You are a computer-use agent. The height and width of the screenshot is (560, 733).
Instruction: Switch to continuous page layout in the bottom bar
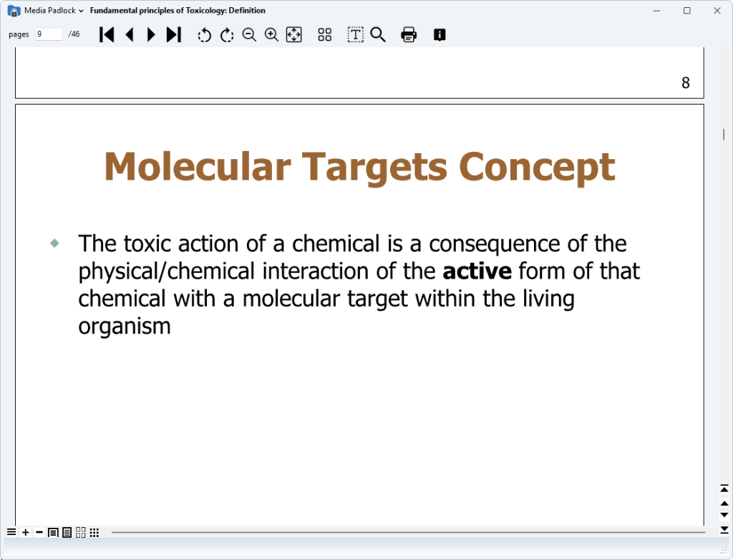67,532
